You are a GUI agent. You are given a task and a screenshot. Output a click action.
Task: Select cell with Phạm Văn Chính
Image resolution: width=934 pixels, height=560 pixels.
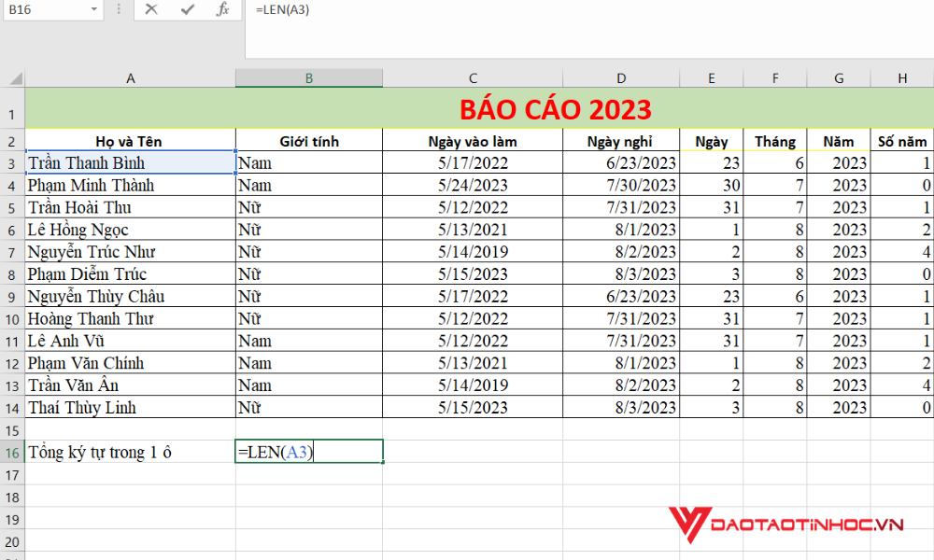click(131, 363)
